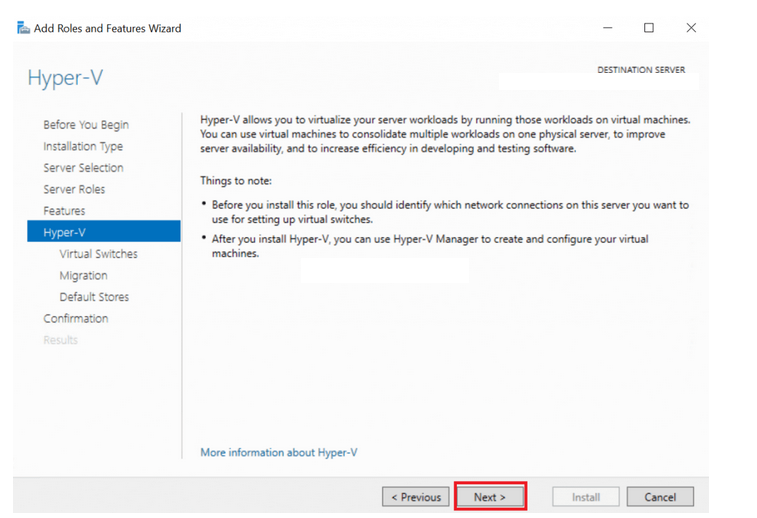Click the Next button
The image size is (757, 518).
coord(490,497)
